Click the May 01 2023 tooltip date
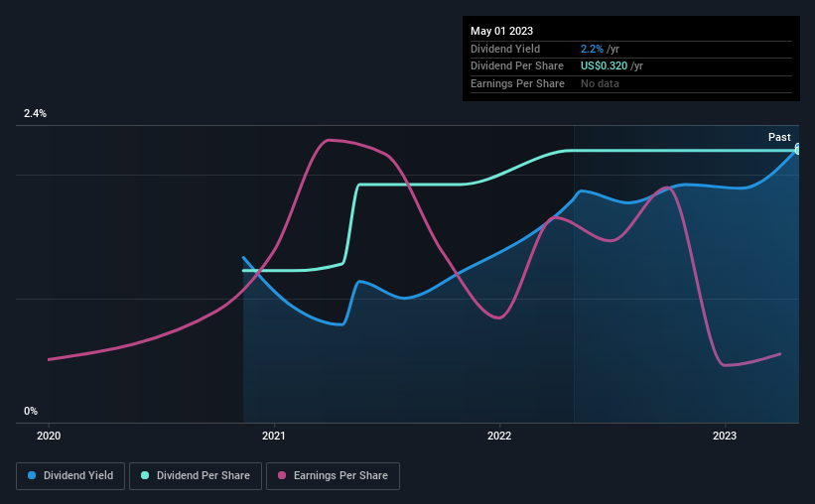815x504 pixels. click(501, 31)
